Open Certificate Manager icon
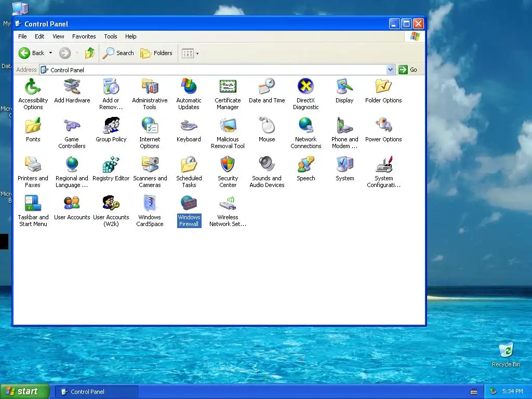Image resolution: width=532 pixels, height=399 pixels. 228,95
